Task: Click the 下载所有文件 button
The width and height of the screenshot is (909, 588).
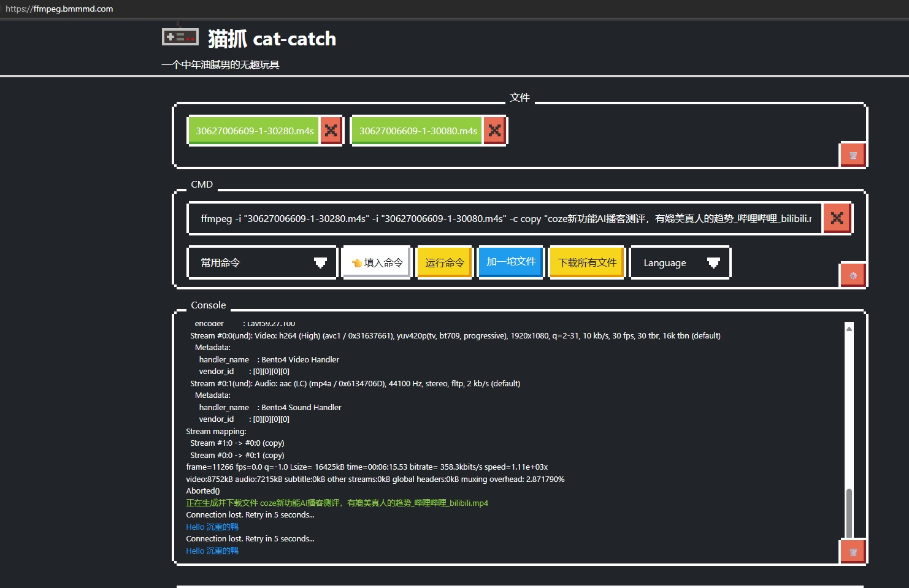Action: (x=586, y=263)
